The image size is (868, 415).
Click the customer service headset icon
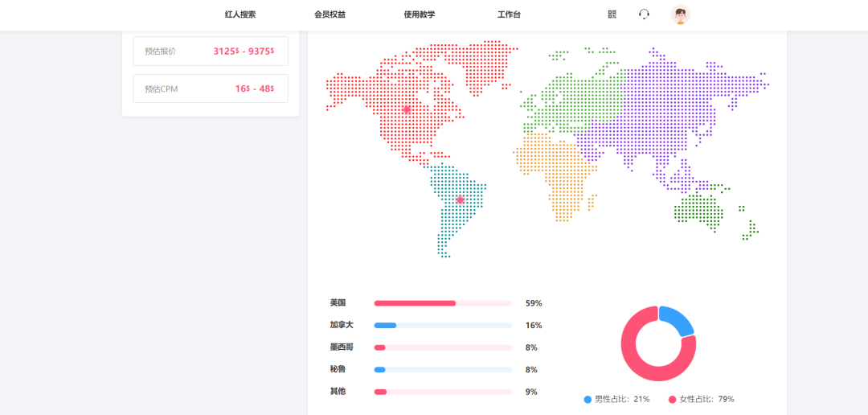[644, 14]
